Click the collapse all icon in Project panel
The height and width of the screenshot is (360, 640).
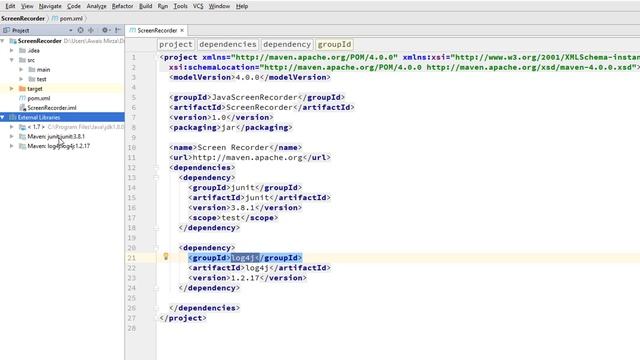[x=91, y=30]
